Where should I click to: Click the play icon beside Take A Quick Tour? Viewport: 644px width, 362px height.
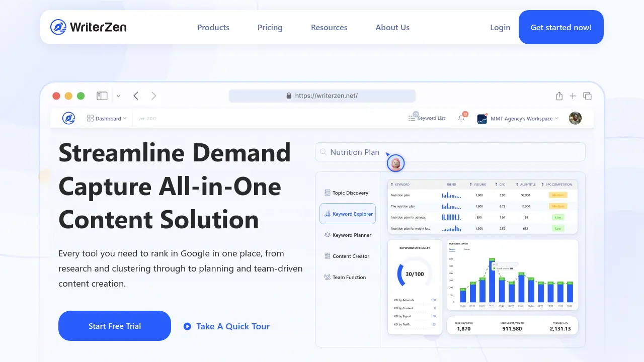pyautogui.click(x=187, y=326)
